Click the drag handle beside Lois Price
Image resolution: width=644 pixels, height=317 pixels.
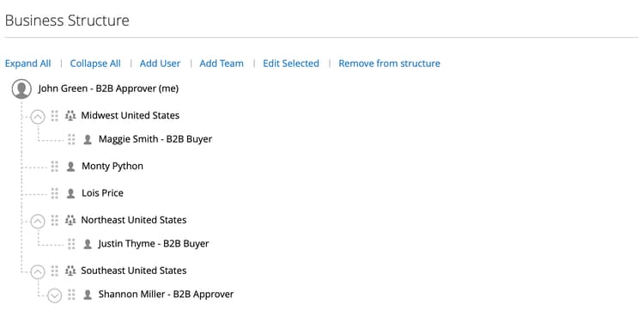[55, 193]
